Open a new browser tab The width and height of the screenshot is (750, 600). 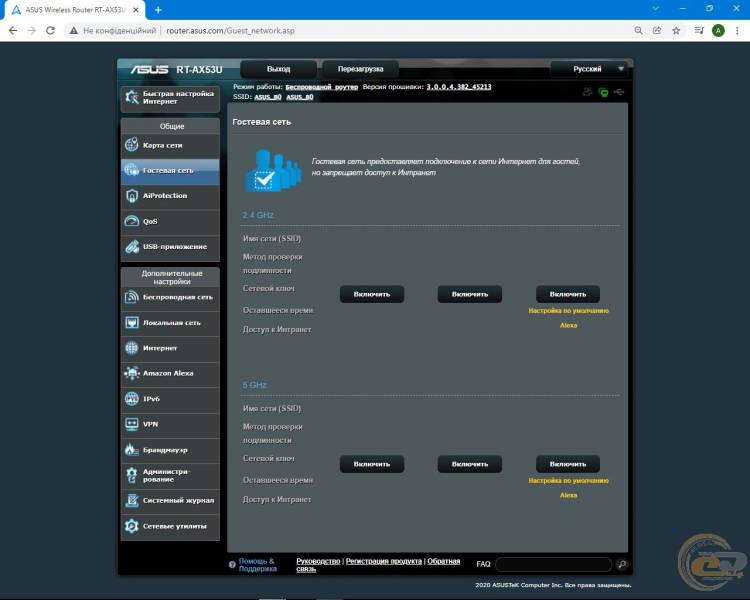[x=158, y=10]
